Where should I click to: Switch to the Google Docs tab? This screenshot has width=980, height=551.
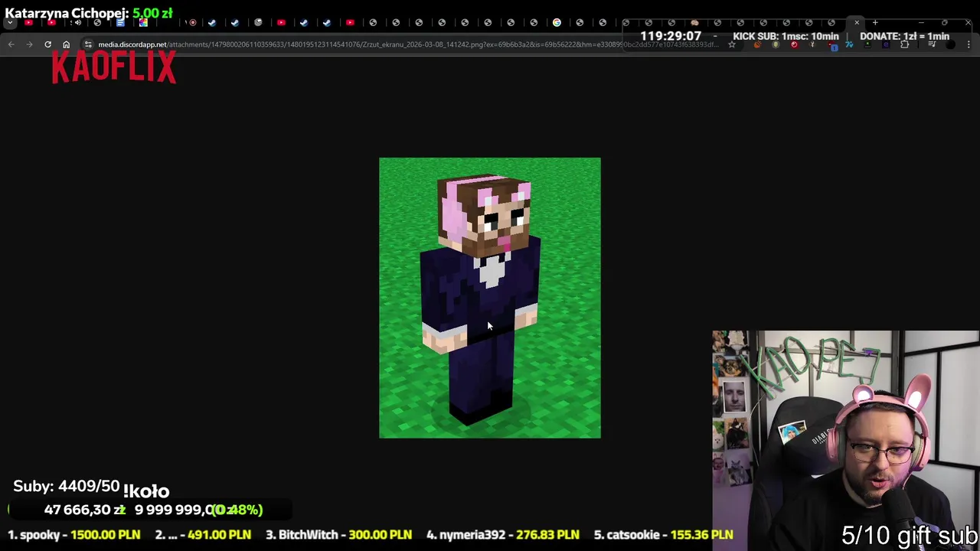[120, 22]
